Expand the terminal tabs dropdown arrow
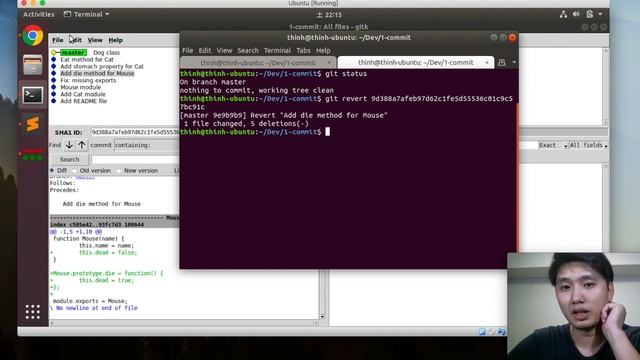The height and width of the screenshot is (360, 640). (514, 62)
